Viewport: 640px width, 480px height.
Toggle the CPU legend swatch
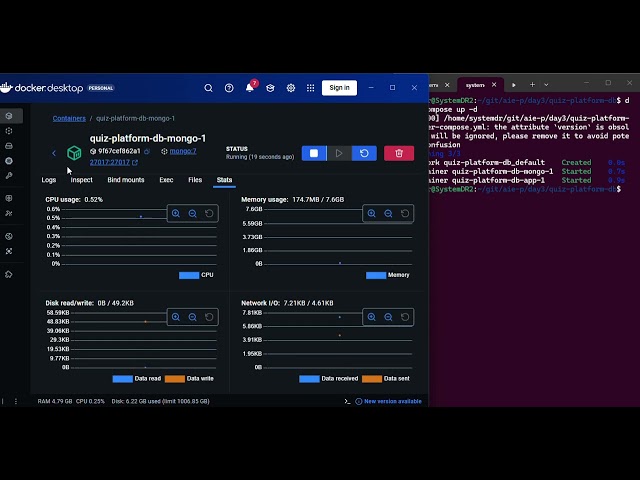[x=189, y=276]
